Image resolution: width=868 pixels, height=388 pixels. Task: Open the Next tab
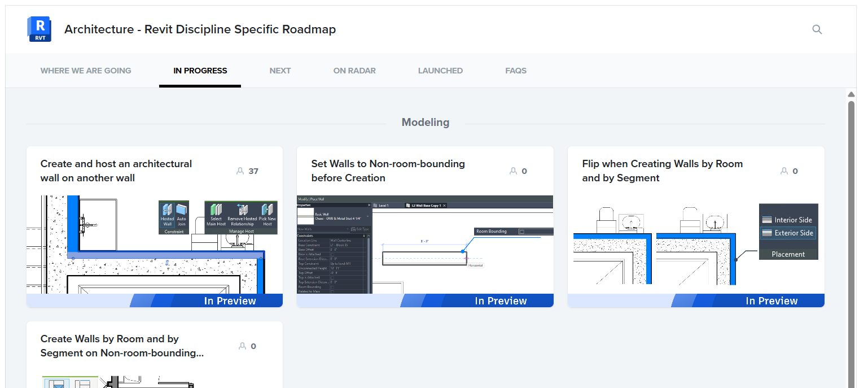pyautogui.click(x=280, y=71)
